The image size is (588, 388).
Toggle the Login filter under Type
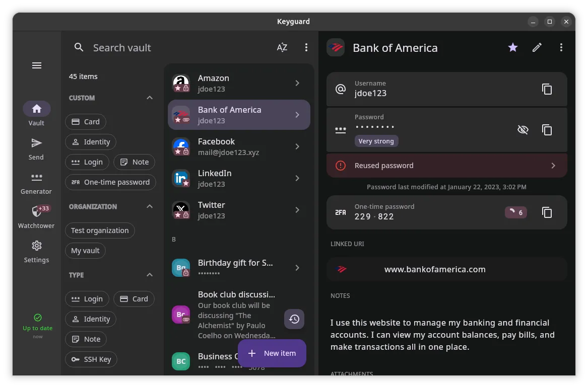[x=87, y=299]
